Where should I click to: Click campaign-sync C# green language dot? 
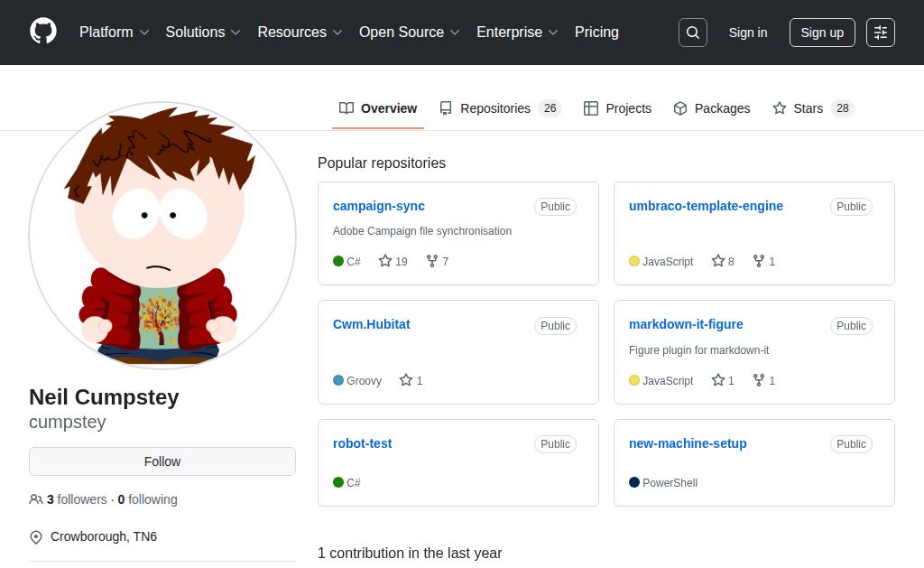[x=338, y=261]
